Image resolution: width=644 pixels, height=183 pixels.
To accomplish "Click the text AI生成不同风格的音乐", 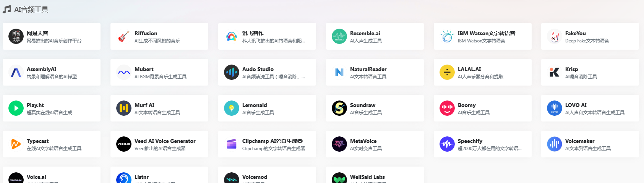I will click(157, 40).
